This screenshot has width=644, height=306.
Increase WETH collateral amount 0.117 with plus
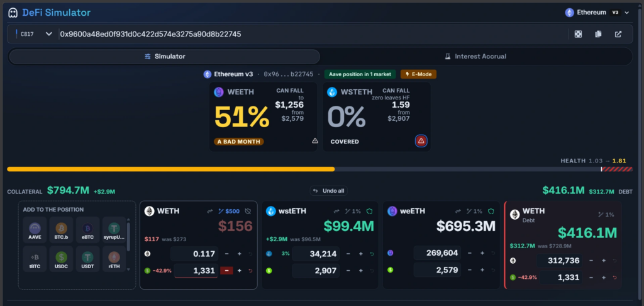coord(240,254)
